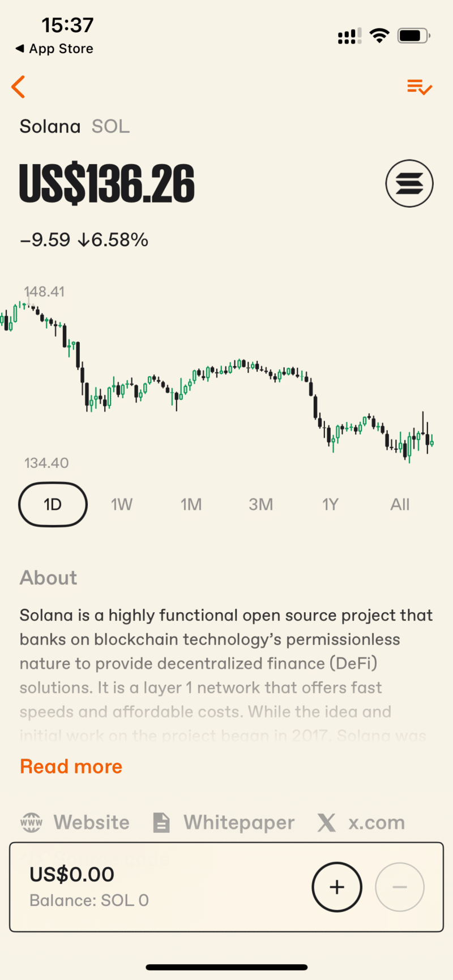Tap the orange back arrow
Viewport: 453px width, 980px height.
pos(19,87)
